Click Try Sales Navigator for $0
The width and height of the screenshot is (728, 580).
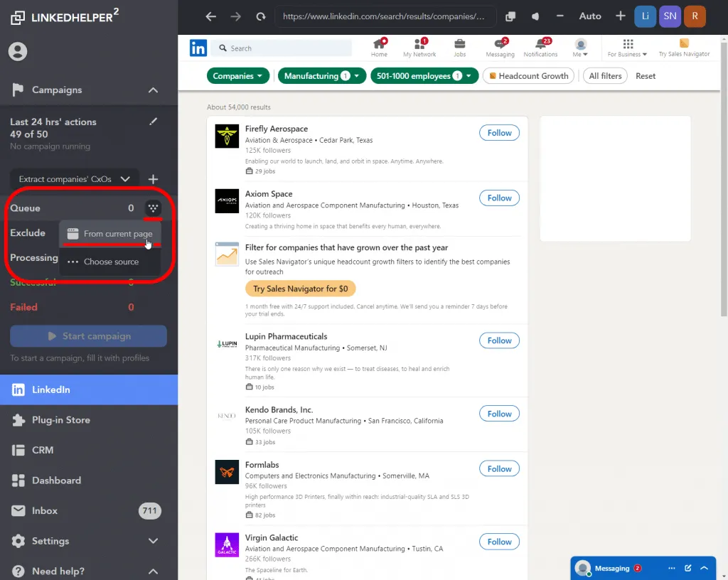(301, 289)
